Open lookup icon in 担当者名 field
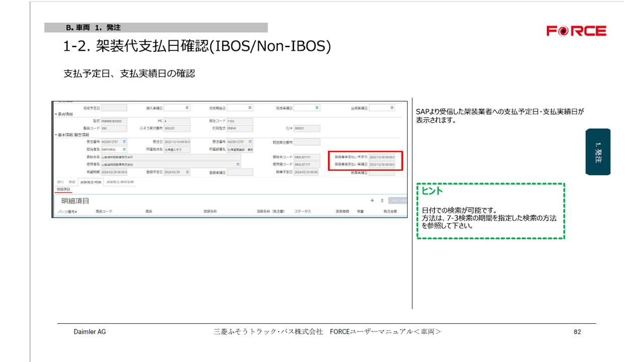The width and height of the screenshot is (644, 362). 124,149
